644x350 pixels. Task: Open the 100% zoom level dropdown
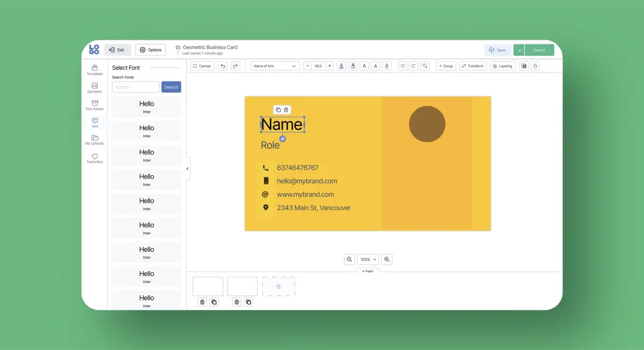[x=368, y=259]
